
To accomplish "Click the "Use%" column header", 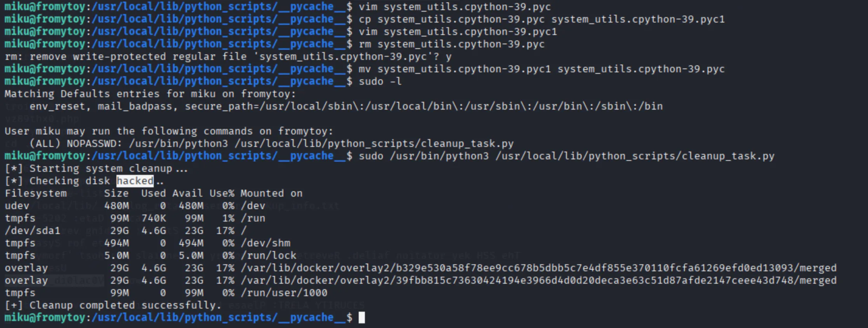I will [x=222, y=193].
